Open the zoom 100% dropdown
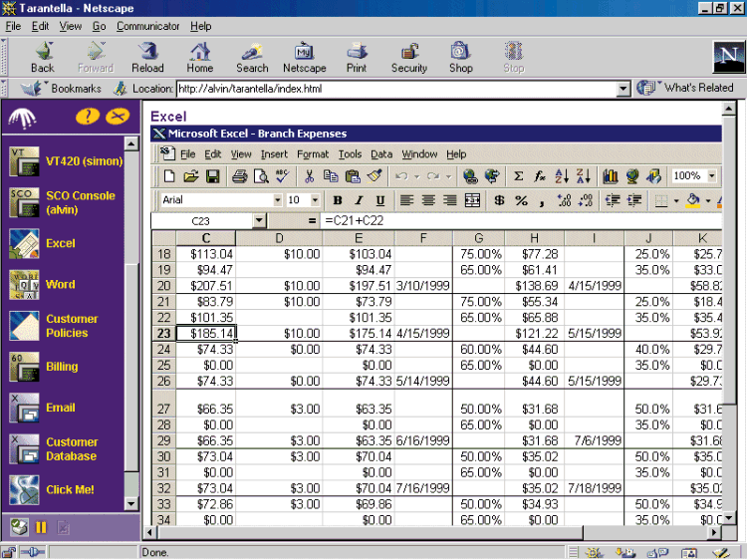 click(x=712, y=175)
